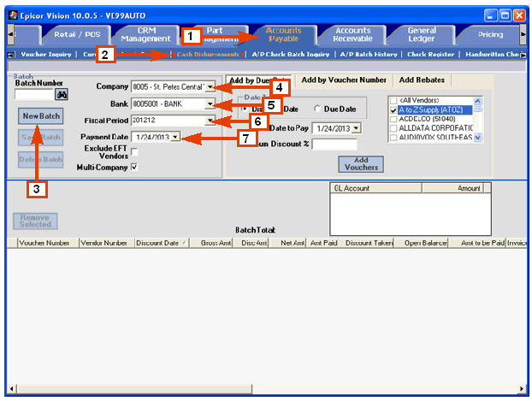The width and height of the screenshot is (532, 401).
Task: Open Voucher Inquiry menu item
Action: 46,54
